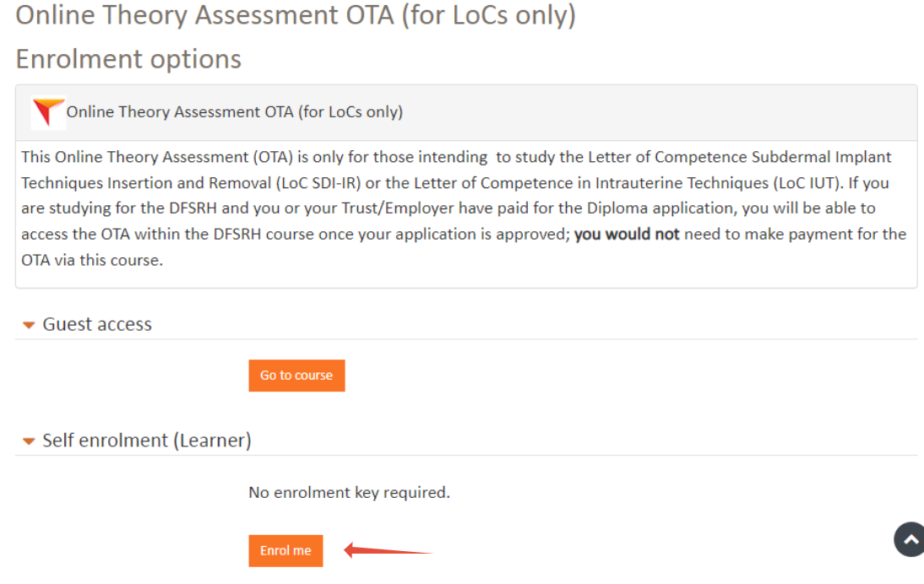This screenshot has height=584, width=924.
Task: Click the red arrow pointing at Enrol me
Action: (389, 551)
